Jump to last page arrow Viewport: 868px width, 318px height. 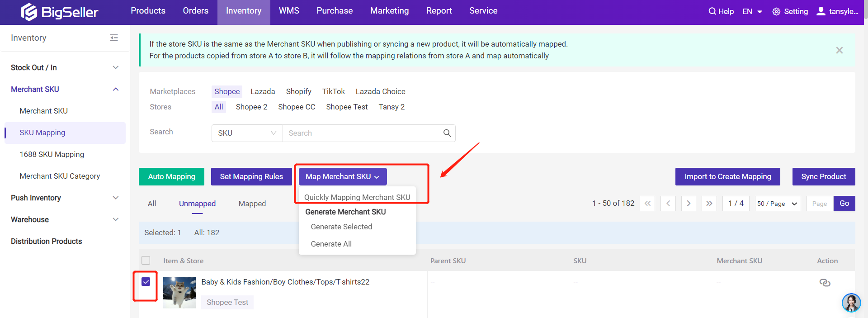(x=709, y=204)
